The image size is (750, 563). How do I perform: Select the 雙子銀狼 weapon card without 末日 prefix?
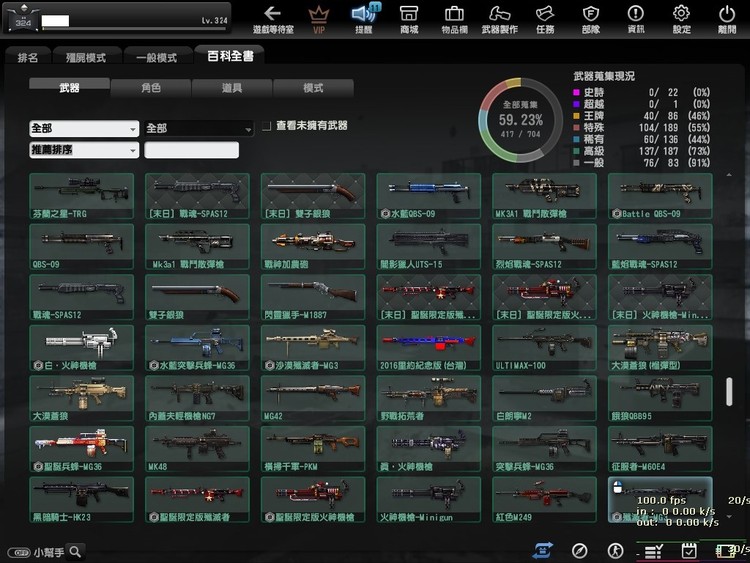coord(197,298)
